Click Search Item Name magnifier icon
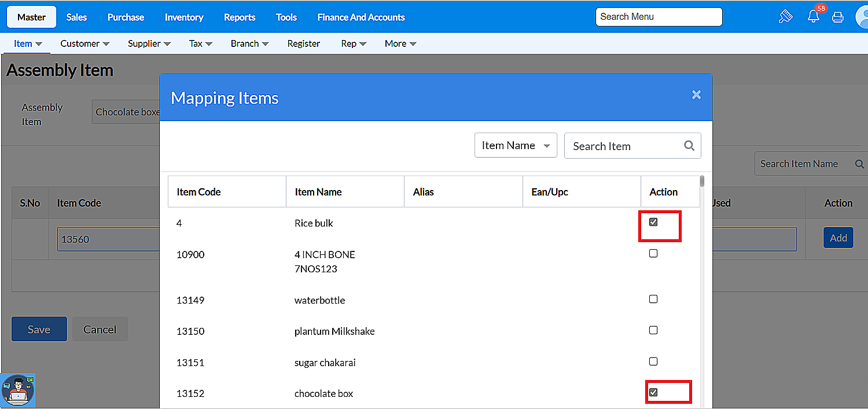 tap(859, 164)
